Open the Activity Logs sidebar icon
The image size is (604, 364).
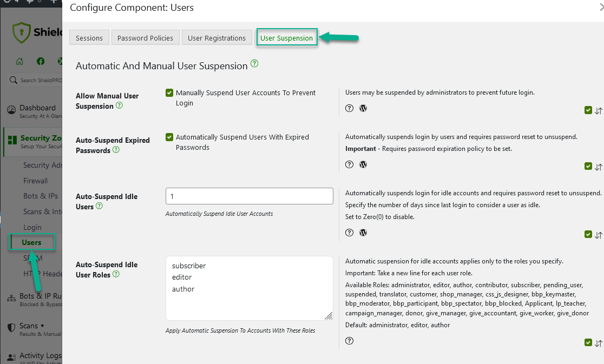click(12, 355)
